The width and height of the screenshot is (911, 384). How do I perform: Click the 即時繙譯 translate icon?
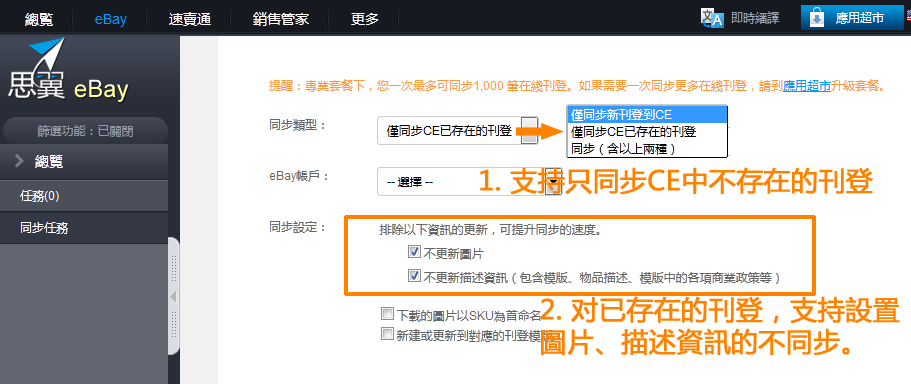click(712, 18)
